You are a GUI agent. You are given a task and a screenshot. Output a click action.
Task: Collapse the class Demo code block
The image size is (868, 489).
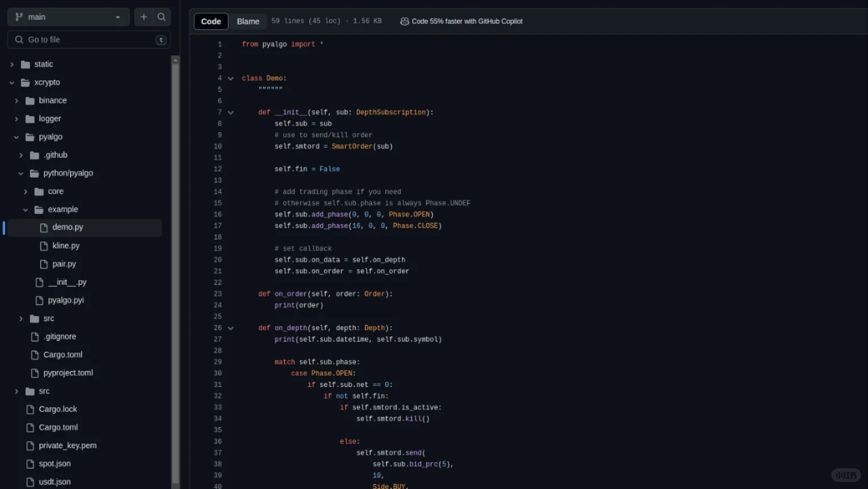231,78
